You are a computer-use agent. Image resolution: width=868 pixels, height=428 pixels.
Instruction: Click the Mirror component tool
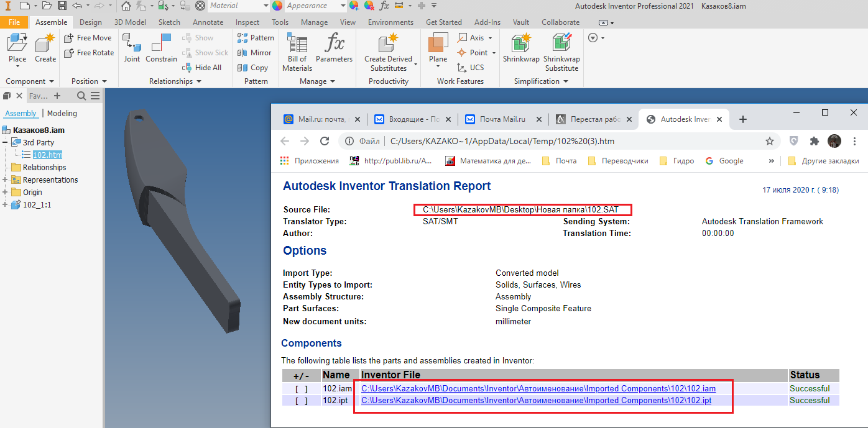pos(254,53)
